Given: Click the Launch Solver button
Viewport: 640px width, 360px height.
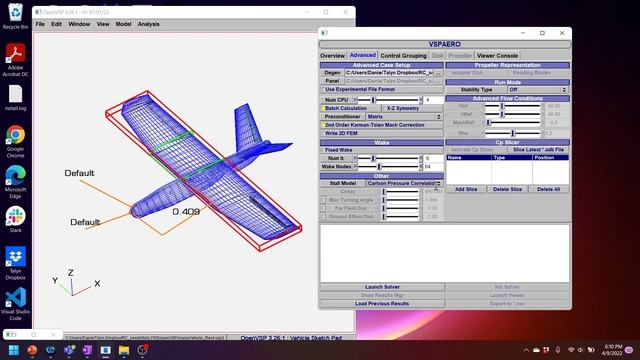Looking at the screenshot, I should [382, 287].
